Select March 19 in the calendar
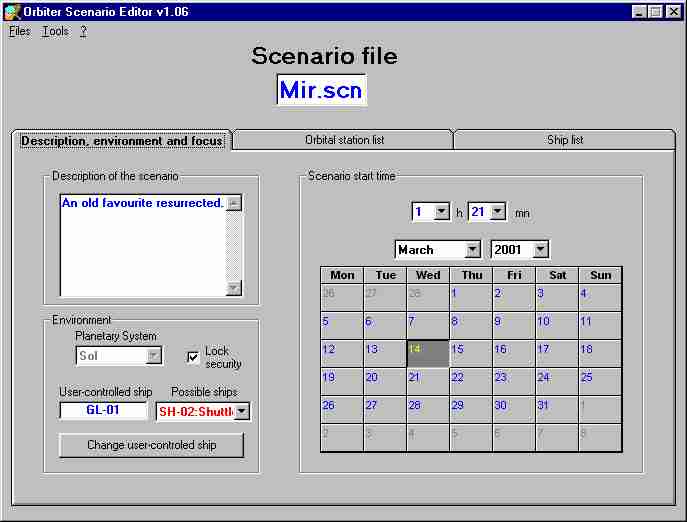Screen dimensions: 687x522 [342, 381]
